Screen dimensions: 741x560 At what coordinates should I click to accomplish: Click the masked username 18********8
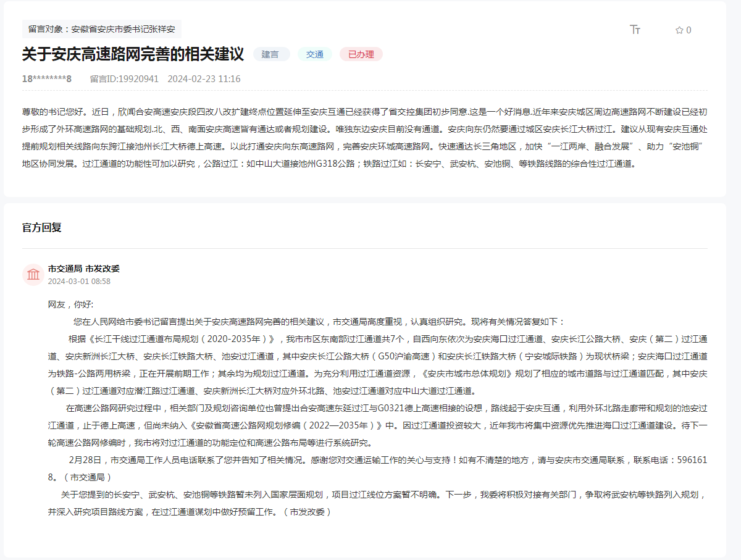pyautogui.click(x=47, y=79)
